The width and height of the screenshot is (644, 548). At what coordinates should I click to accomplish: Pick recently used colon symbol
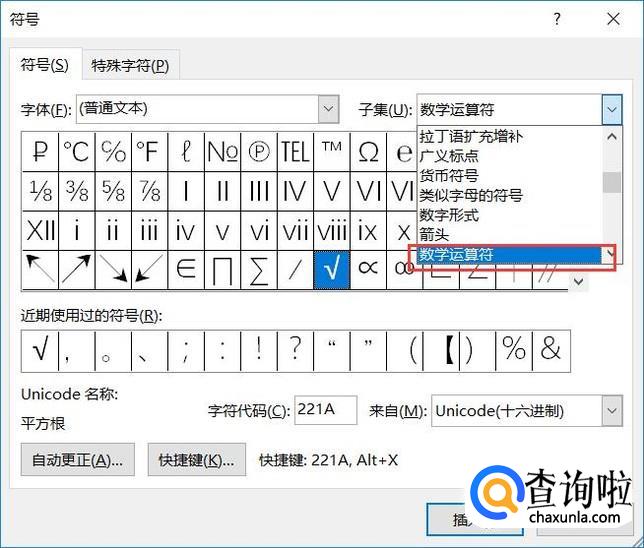pos(223,351)
